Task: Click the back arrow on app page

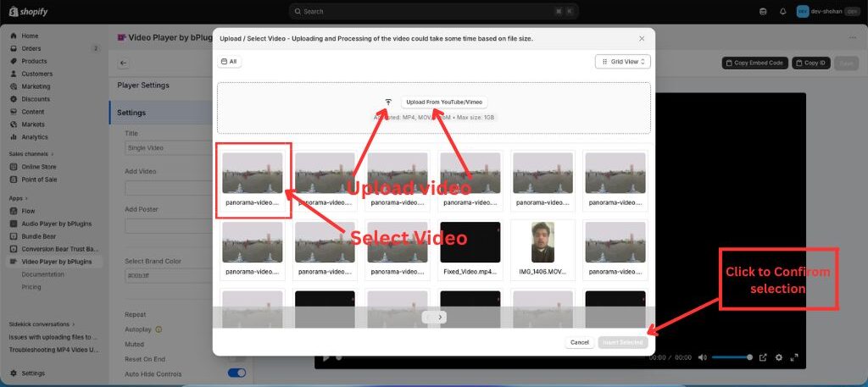Action: (x=124, y=63)
